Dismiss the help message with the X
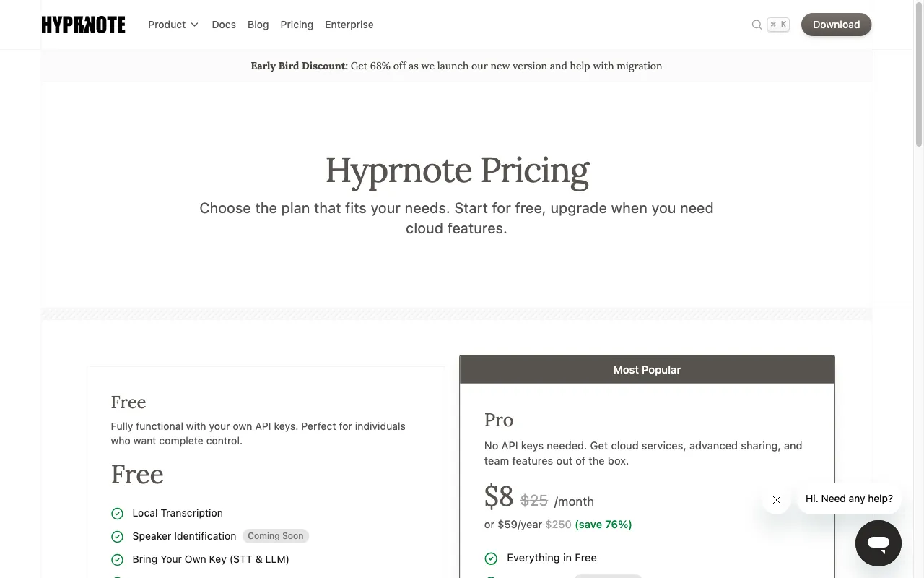 pyautogui.click(x=777, y=500)
